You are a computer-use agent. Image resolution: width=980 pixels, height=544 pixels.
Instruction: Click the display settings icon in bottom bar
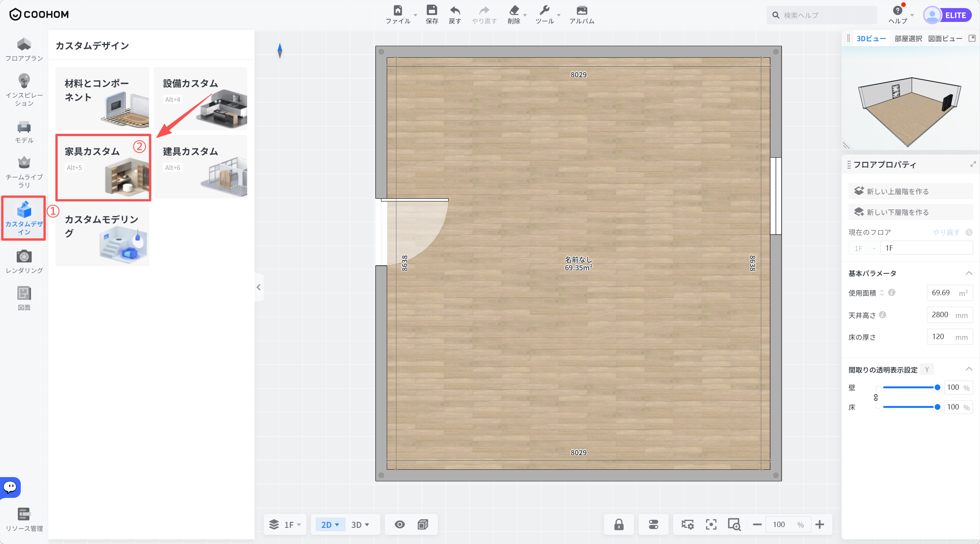click(x=653, y=524)
